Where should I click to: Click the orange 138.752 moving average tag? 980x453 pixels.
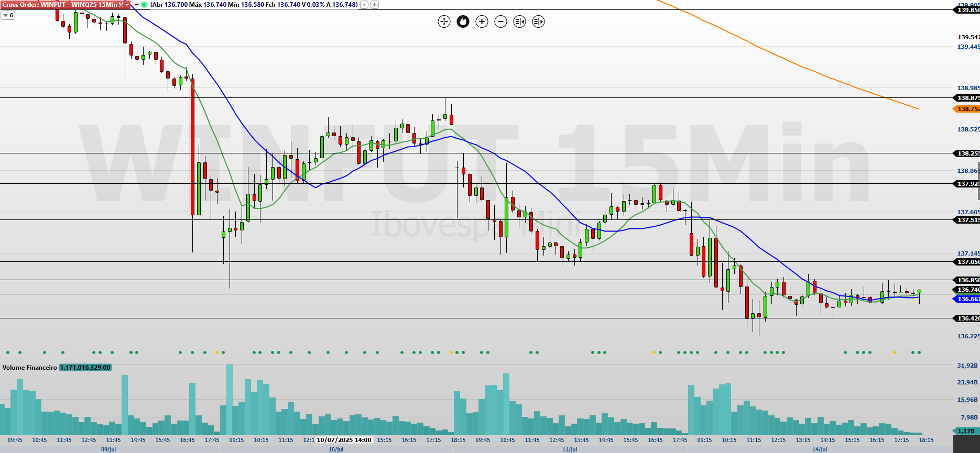pyautogui.click(x=966, y=109)
